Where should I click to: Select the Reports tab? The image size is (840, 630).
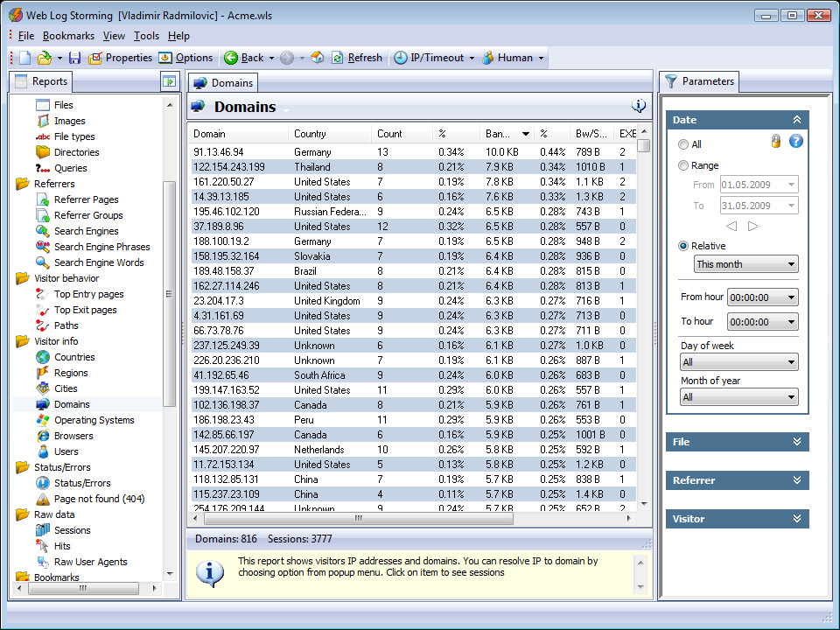pos(41,81)
